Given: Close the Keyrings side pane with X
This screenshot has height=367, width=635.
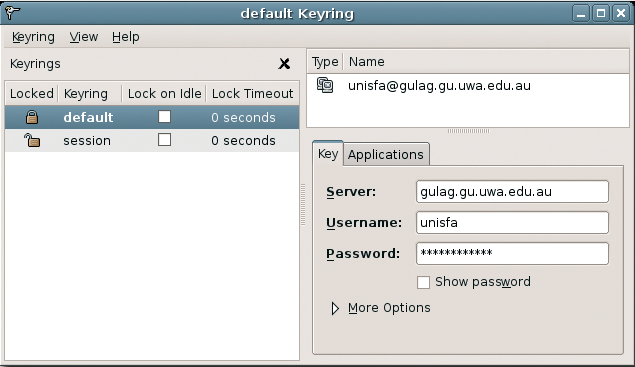Looking at the screenshot, I should pos(284,64).
